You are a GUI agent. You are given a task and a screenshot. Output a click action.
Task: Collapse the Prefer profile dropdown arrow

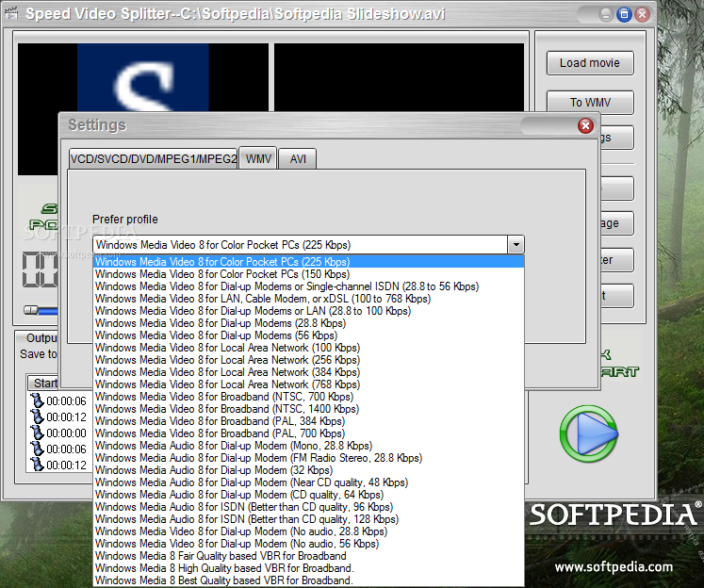[x=516, y=245]
